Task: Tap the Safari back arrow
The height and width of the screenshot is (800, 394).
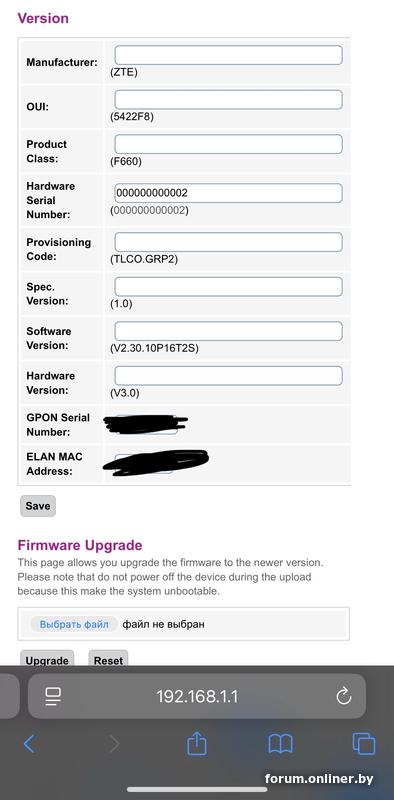Action: click(29, 744)
